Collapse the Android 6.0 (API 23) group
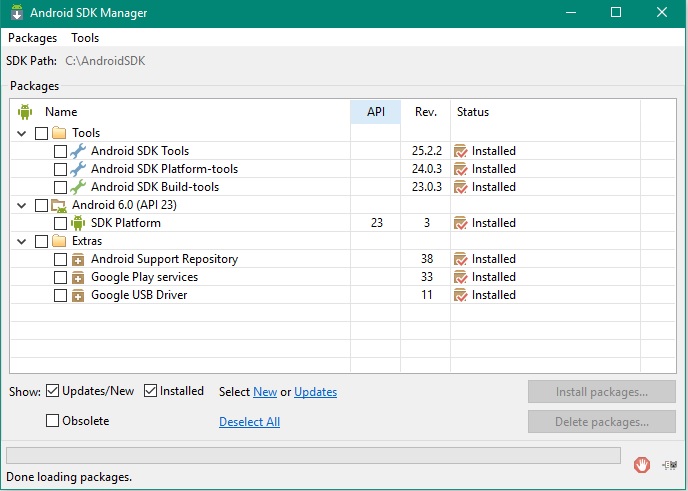The width and height of the screenshot is (688, 491). [x=22, y=205]
